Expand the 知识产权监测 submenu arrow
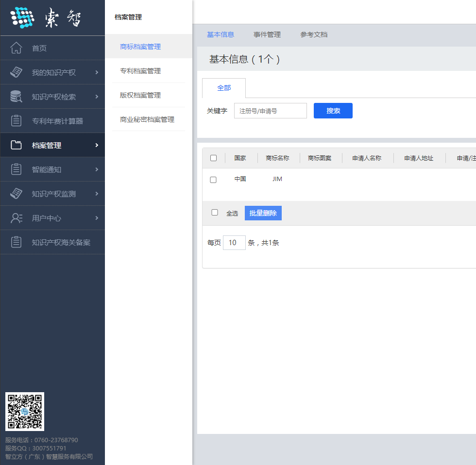The height and width of the screenshot is (465, 476). coord(97,194)
